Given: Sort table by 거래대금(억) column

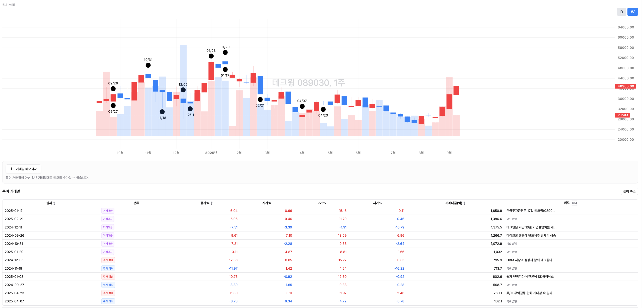Looking at the screenshot, I should pyautogui.click(x=455, y=203).
